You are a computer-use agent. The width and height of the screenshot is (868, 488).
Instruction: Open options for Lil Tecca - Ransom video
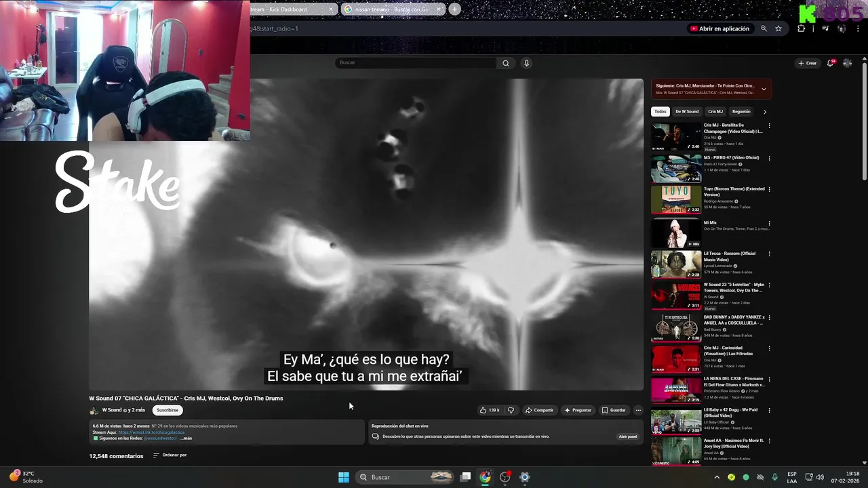(769, 254)
